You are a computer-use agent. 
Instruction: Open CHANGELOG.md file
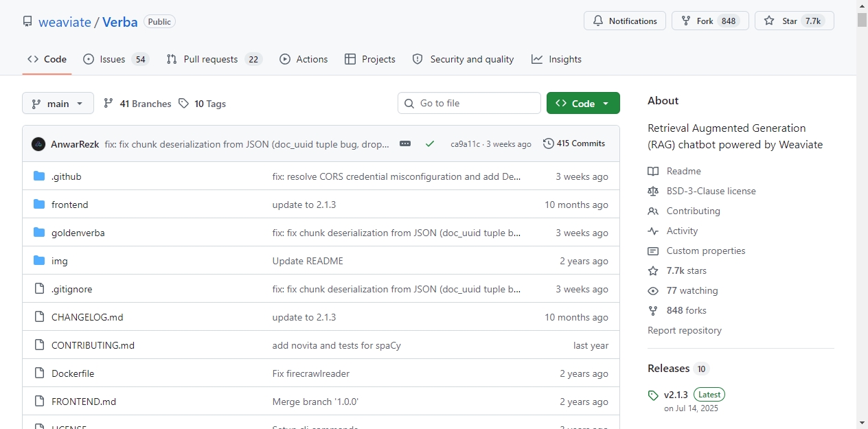tap(87, 317)
